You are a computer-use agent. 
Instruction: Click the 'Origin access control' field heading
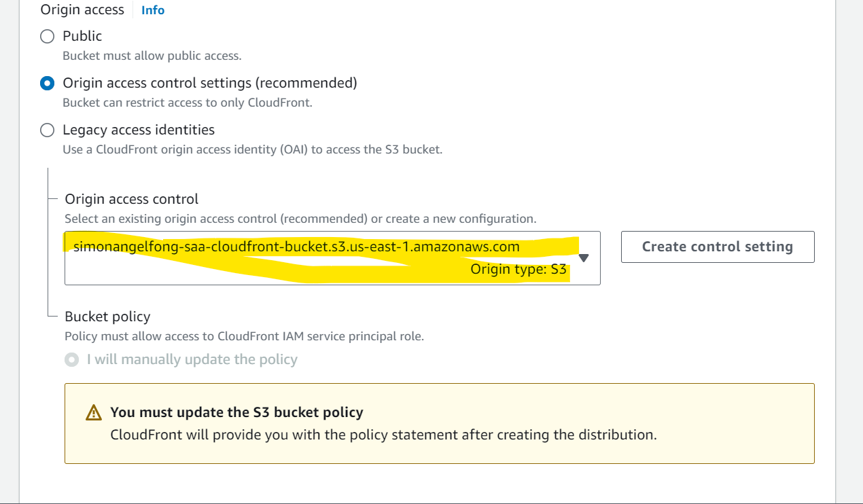[x=132, y=199]
